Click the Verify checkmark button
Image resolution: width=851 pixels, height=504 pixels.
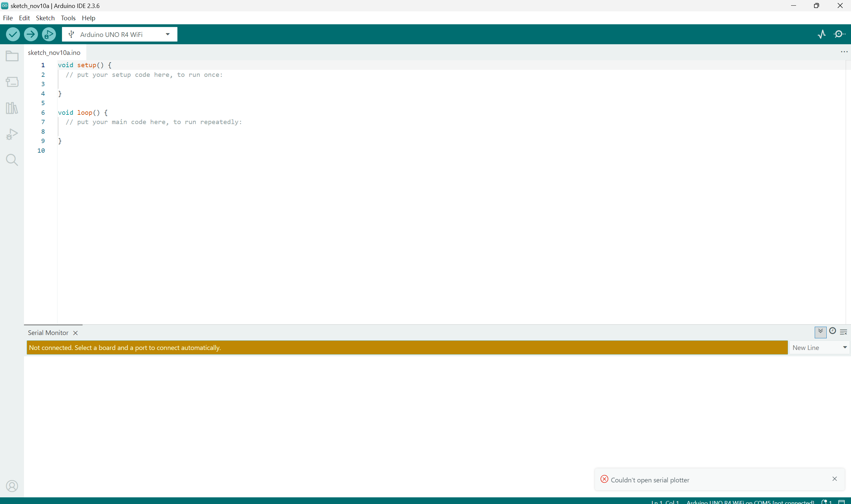point(13,34)
